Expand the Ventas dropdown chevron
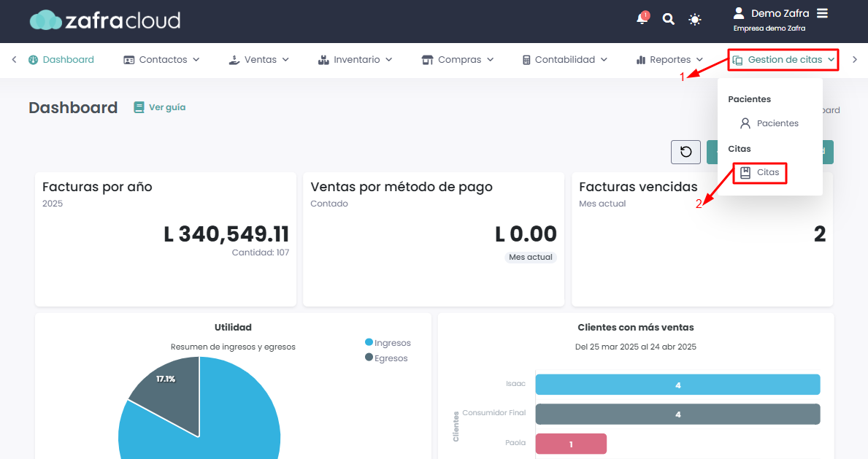 285,60
